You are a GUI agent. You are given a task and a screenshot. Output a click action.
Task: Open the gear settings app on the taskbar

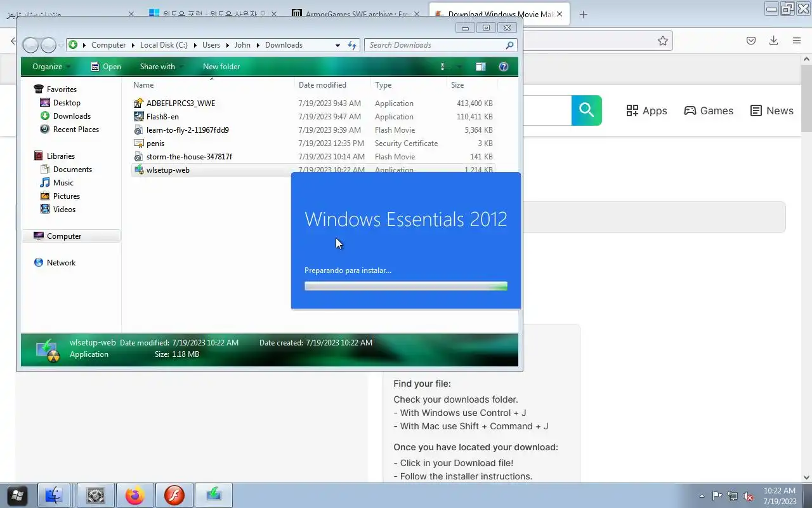coord(96,495)
